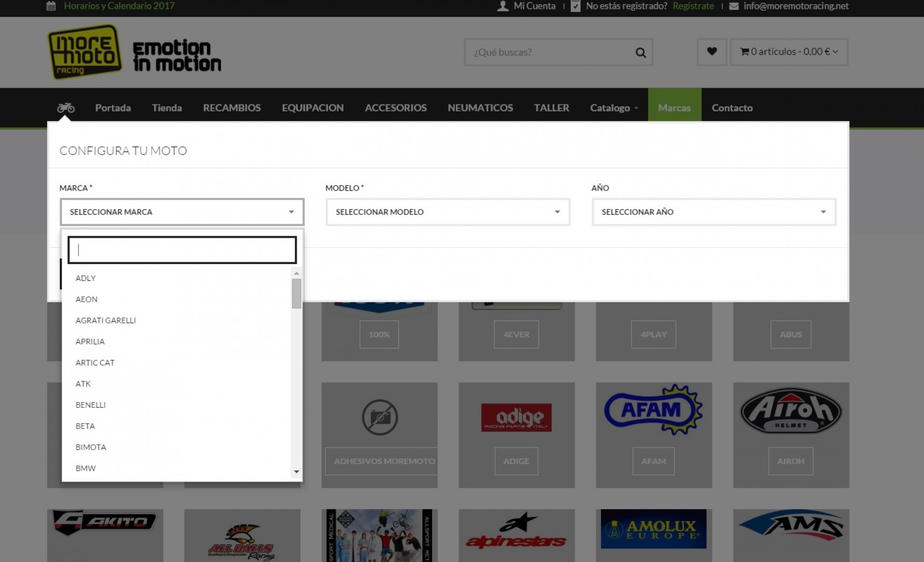
Task: Open the Seleccionar Modelo dropdown
Action: 448,212
